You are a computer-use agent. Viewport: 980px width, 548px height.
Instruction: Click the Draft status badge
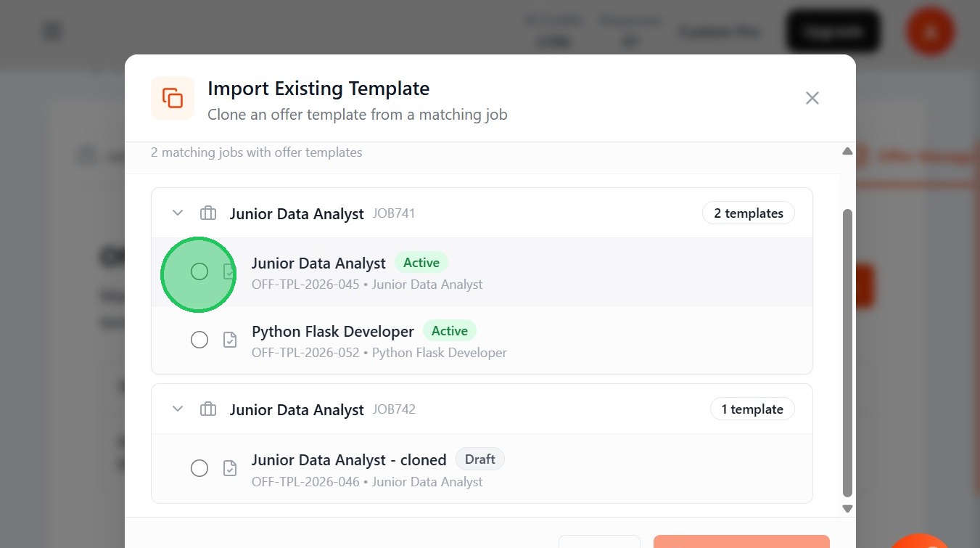coord(479,459)
